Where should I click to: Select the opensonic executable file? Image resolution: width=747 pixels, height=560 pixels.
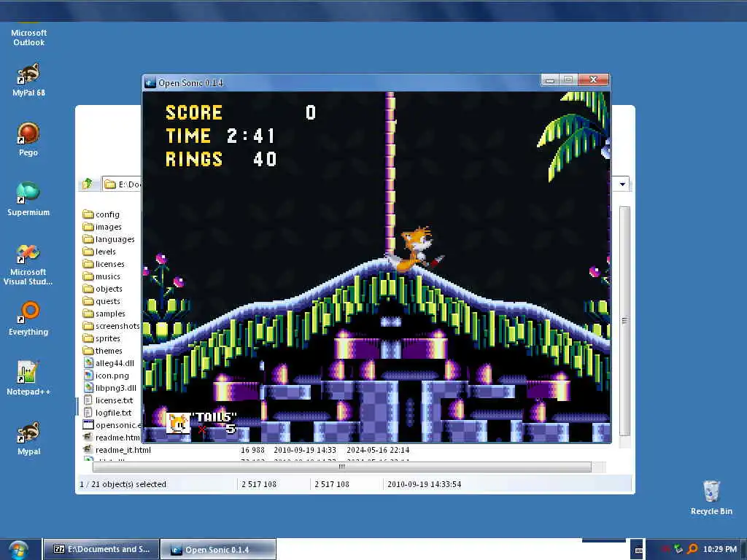tap(112, 425)
